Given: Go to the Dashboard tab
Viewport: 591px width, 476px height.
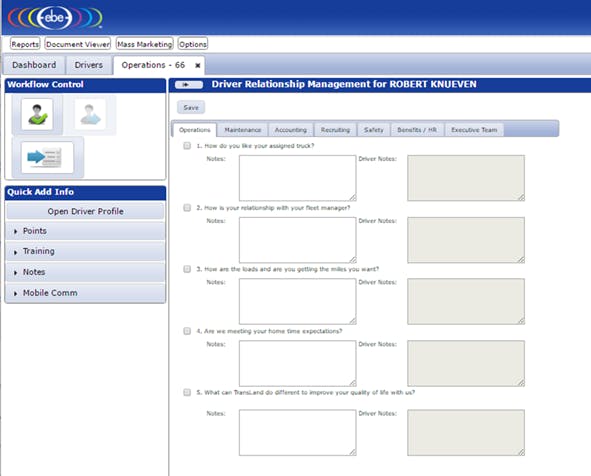Looking at the screenshot, I should click(x=34, y=65).
